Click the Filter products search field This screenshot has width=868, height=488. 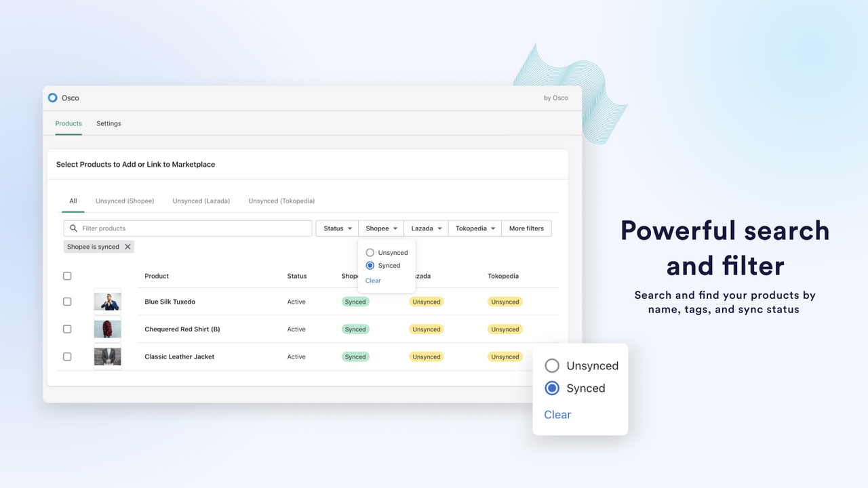[x=188, y=228]
